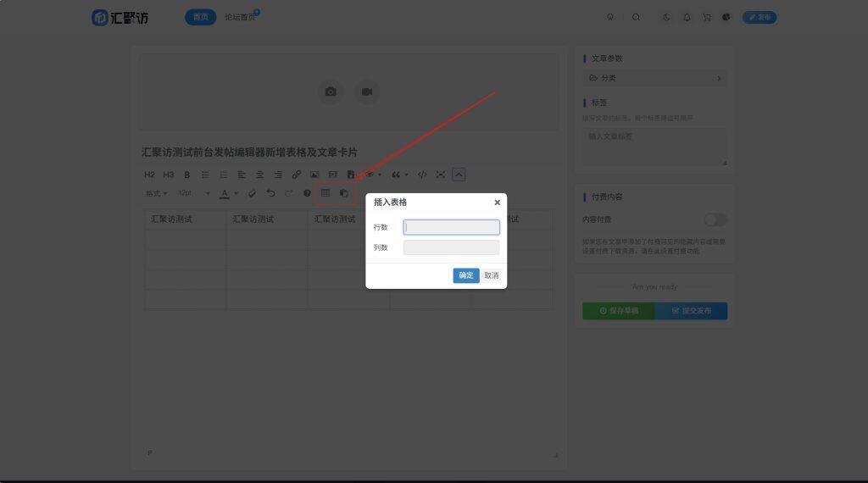Apply H3 heading from editor toolbar
This screenshot has width=868, height=483.
169,175
